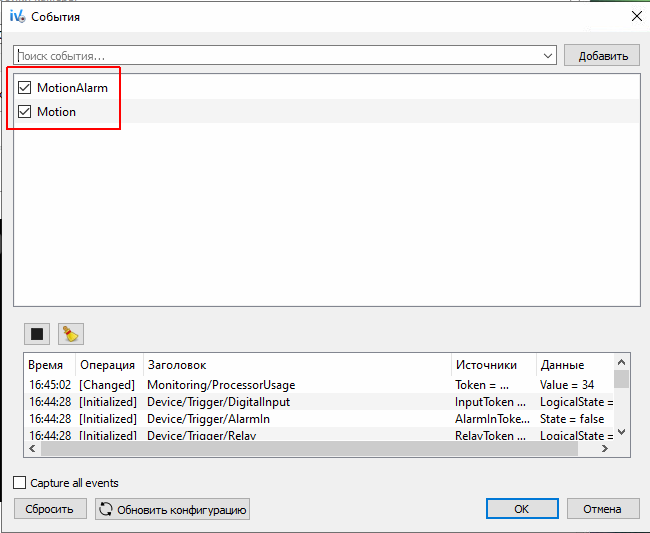Confirm with the OK button
The height and width of the screenshot is (533, 650).
(x=522, y=509)
